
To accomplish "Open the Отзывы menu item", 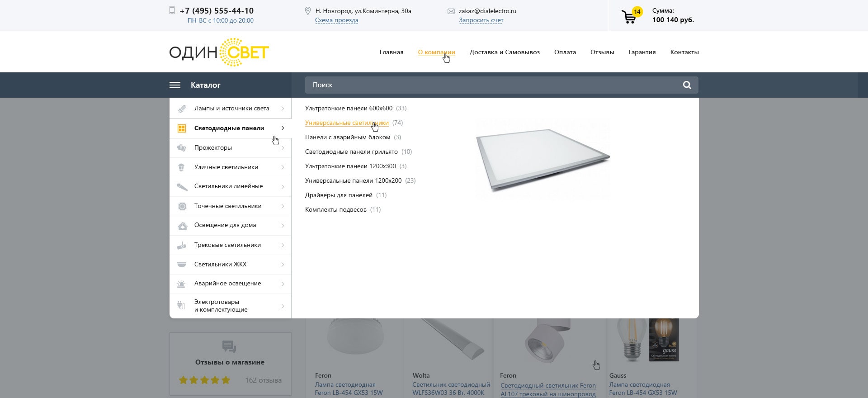I will point(602,52).
